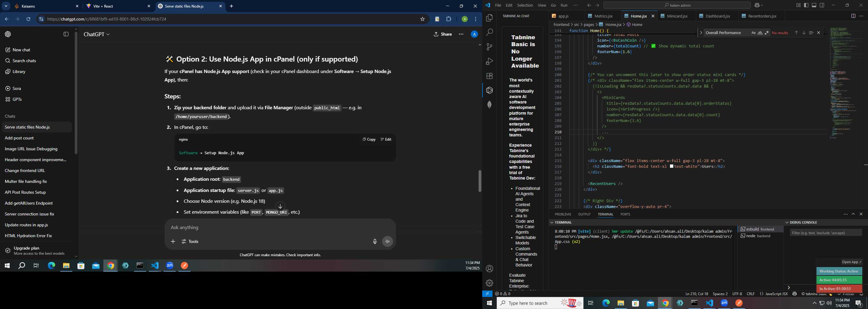Show hidden system tray icons
This screenshot has width=868, height=309.
pos(814,303)
